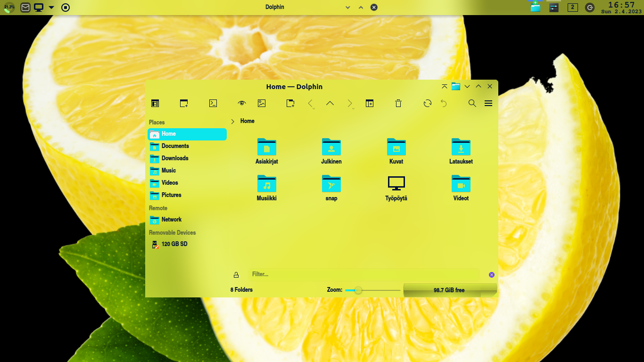
Task: Select the 120 GB SD device
Action: (x=187, y=244)
